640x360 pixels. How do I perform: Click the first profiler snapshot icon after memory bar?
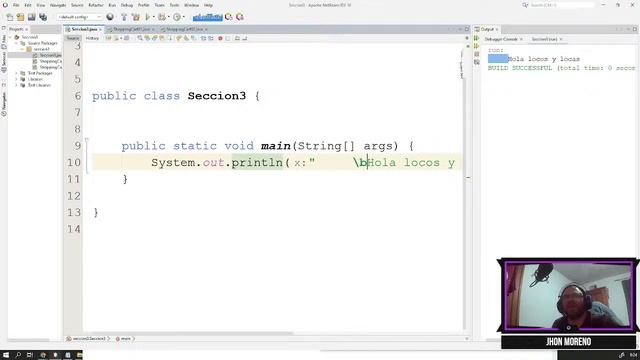coord(229,17)
